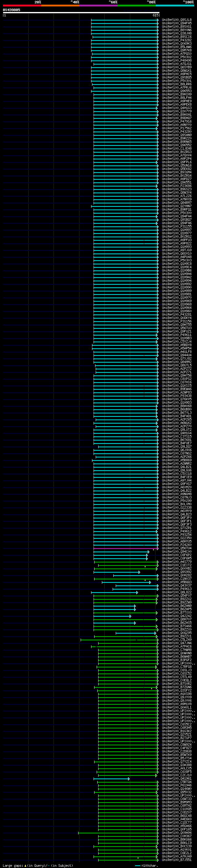
Task: Select hit label UniRef100_B7J551
Action: (176, 860)
